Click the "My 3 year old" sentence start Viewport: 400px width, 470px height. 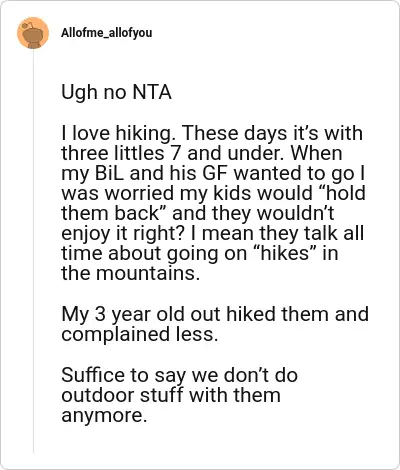[106, 315]
